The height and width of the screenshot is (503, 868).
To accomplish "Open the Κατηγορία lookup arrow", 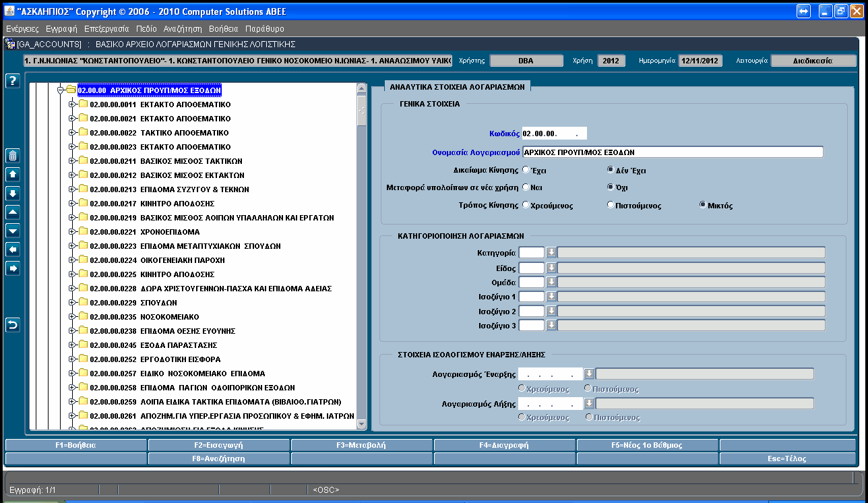I will click(x=551, y=253).
